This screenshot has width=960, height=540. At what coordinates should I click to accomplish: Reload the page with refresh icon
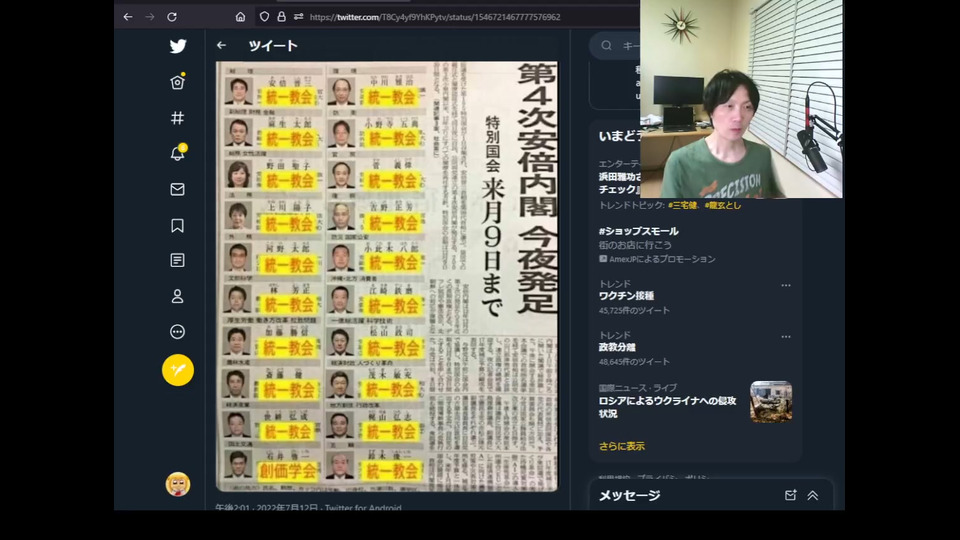pos(172,17)
